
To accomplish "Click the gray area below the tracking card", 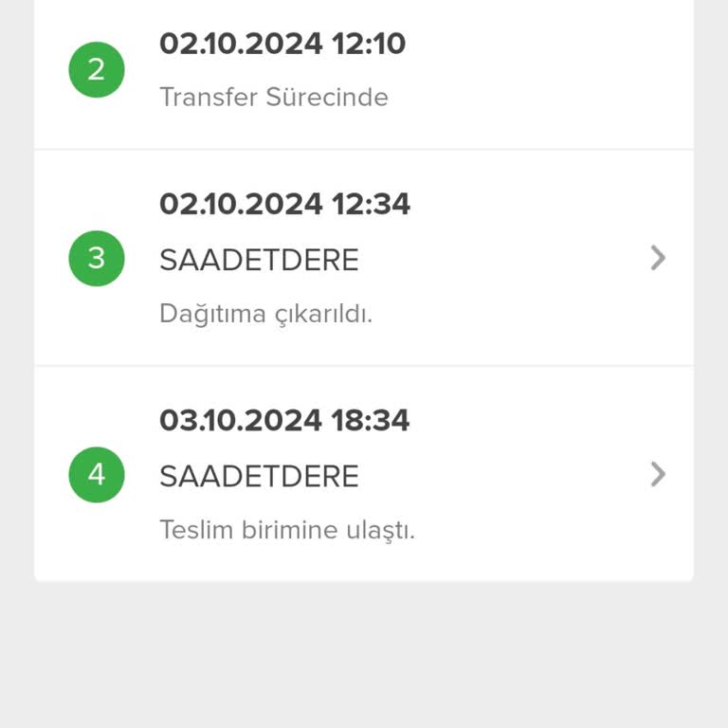I will 364,655.
